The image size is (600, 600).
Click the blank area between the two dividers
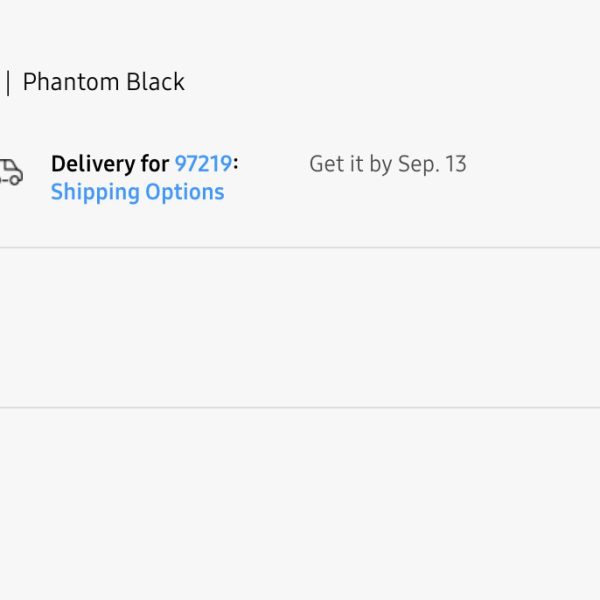300,327
